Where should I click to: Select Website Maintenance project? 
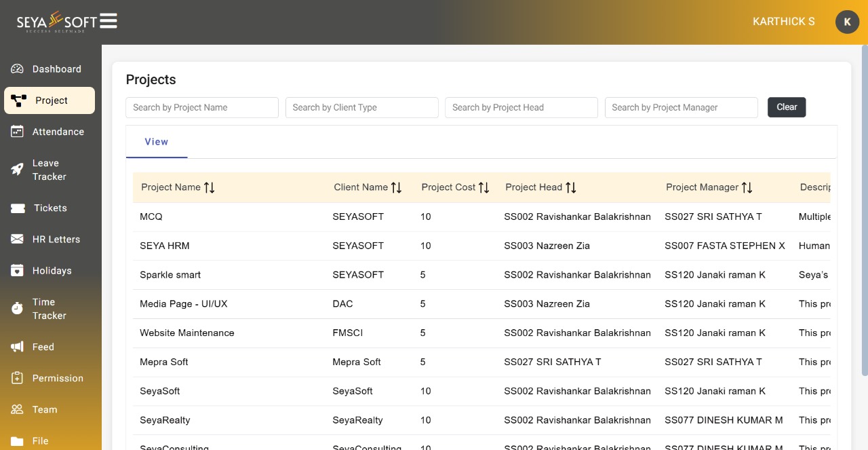pyautogui.click(x=187, y=333)
